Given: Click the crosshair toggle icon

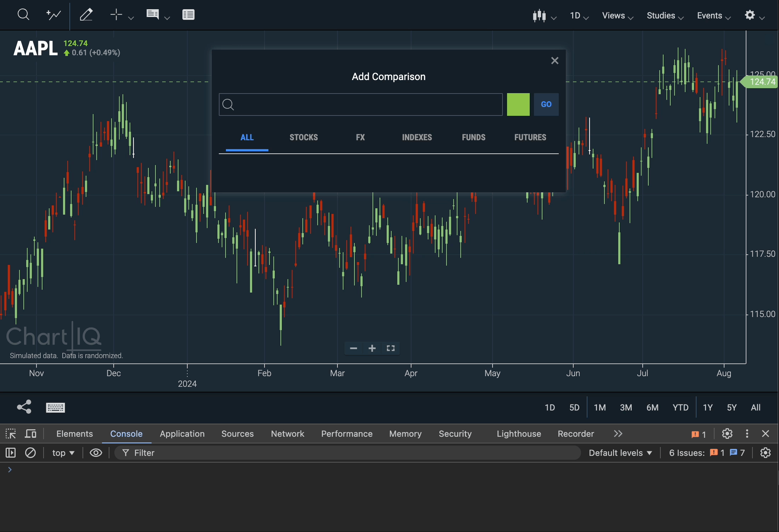Looking at the screenshot, I should click(116, 15).
